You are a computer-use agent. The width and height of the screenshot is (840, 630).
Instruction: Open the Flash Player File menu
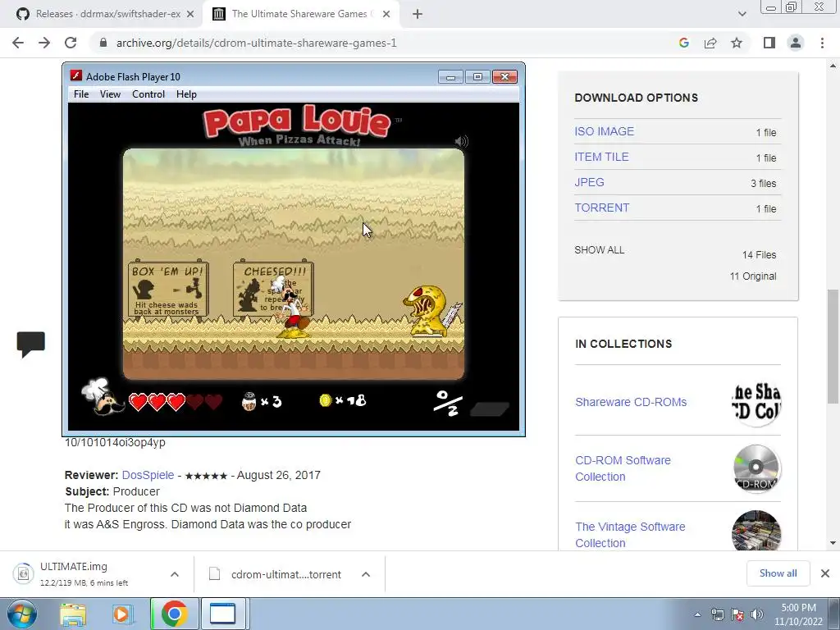[x=81, y=94]
